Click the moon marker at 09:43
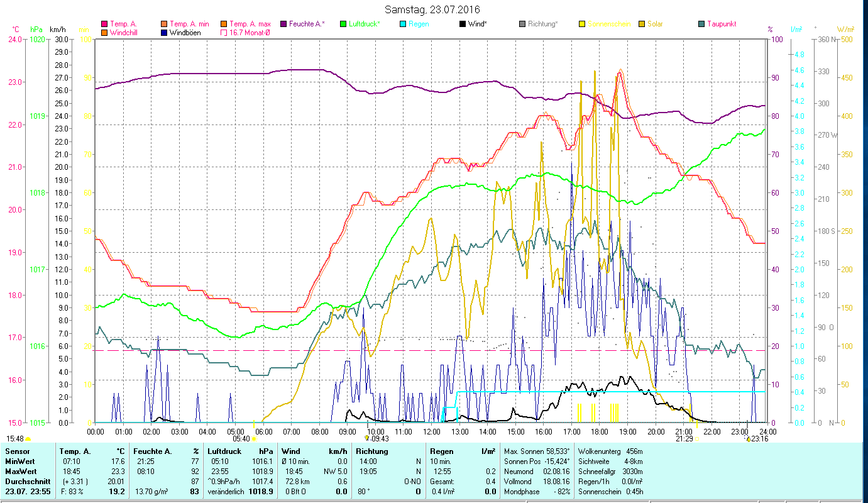 point(366,438)
